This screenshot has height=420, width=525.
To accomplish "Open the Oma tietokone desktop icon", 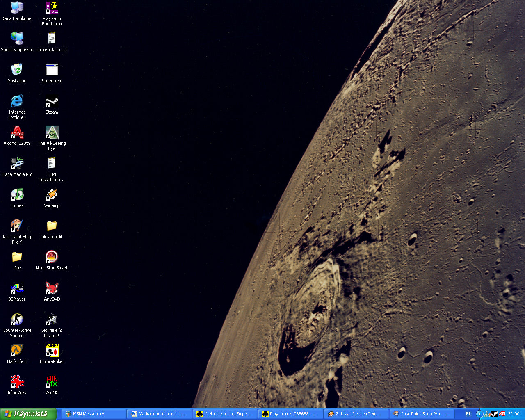I will click(17, 11).
